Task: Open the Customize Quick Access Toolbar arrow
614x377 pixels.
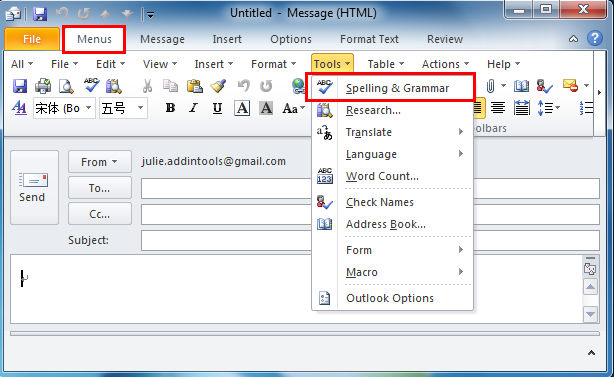Action: (x=150, y=15)
